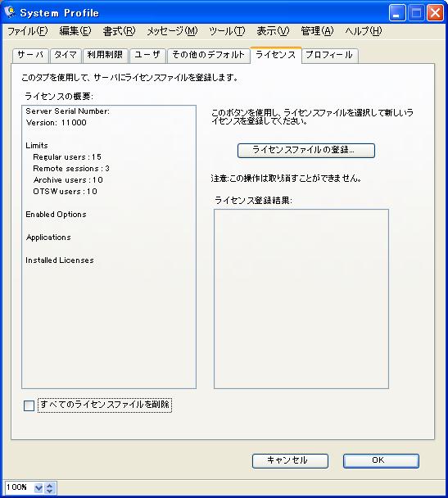Viewport: 448px width, 498px height.
Task: Open the 編集(E) menu
Action: 75,31
